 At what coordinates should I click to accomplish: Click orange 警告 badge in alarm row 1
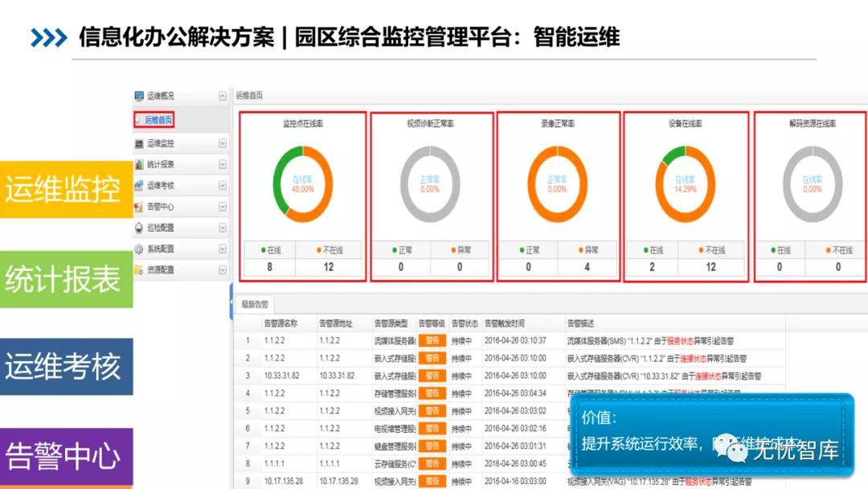(x=432, y=341)
